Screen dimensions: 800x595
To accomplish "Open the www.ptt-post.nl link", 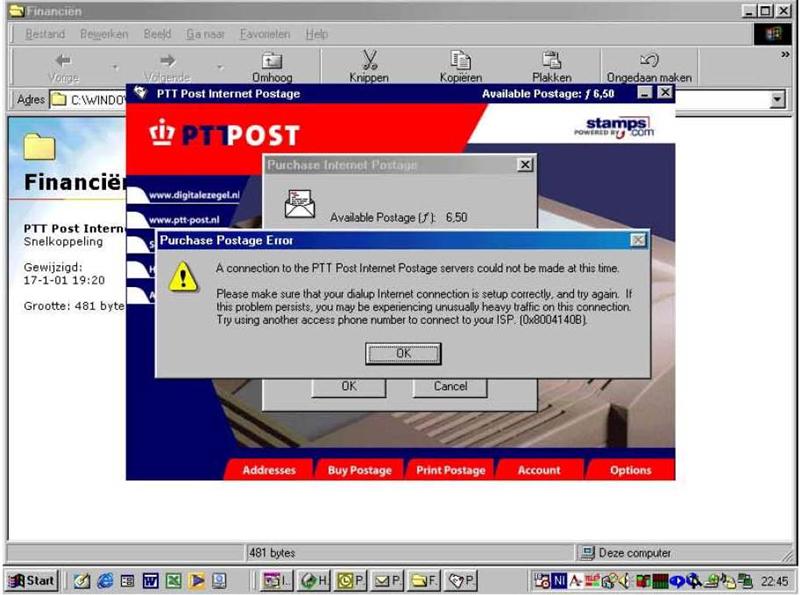I will 184,220.
